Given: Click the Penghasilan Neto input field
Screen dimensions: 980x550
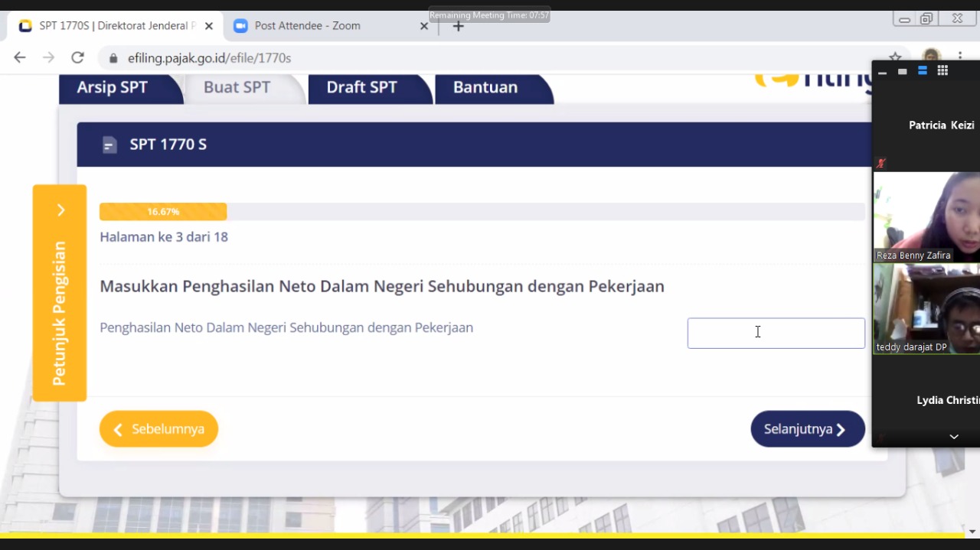Looking at the screenshot, I should [x=776, y=334].
